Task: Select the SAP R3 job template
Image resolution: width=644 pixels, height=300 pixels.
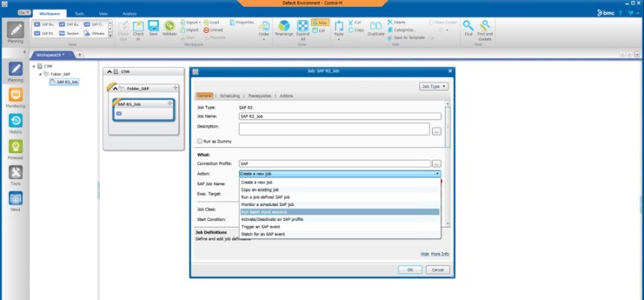Action: click(44, 34)
